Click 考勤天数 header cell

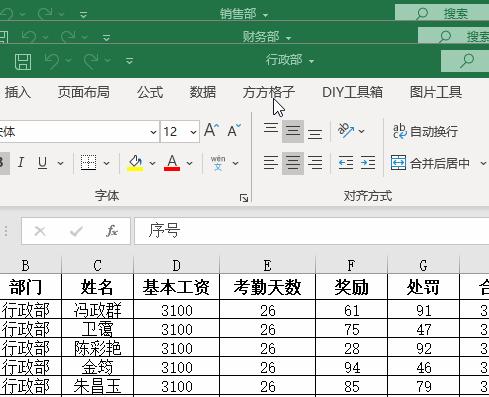(x=267, y=287)
